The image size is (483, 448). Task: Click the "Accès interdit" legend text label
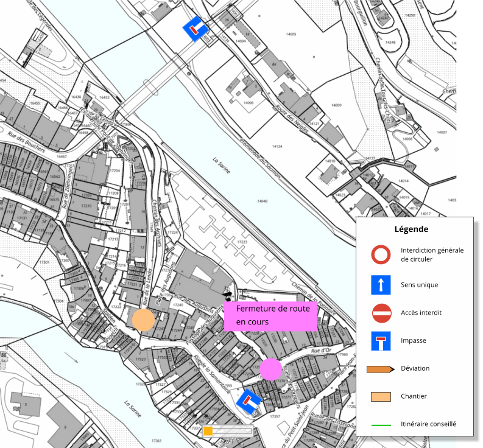point(421,313)
